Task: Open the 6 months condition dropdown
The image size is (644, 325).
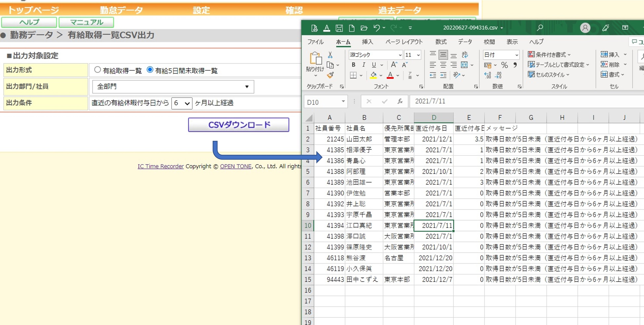Action: coord(182,103)
